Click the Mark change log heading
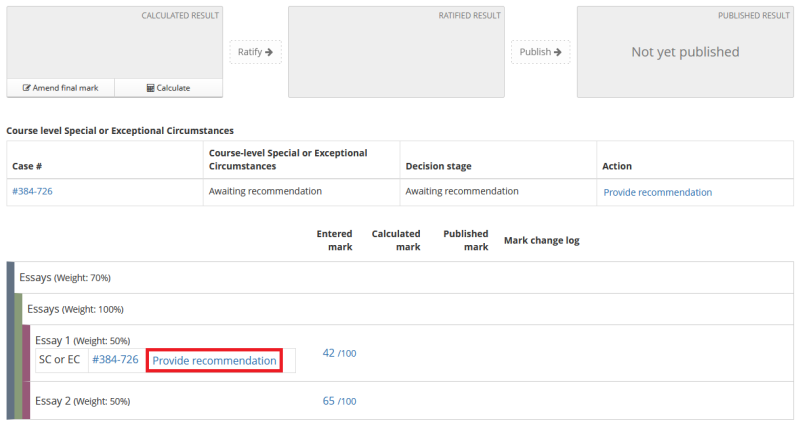This screenshot has height=423, width=800. [x=542, y=240]
